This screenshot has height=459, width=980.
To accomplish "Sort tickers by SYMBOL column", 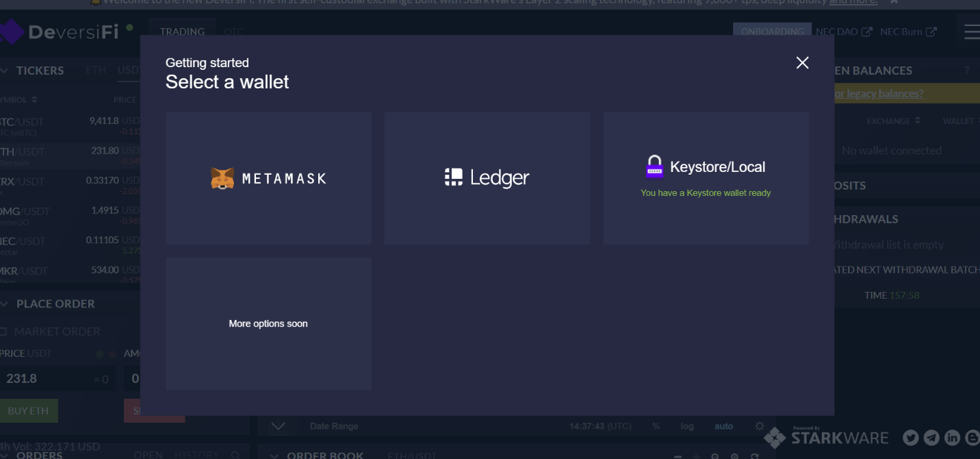I will [x=19, y=99].
